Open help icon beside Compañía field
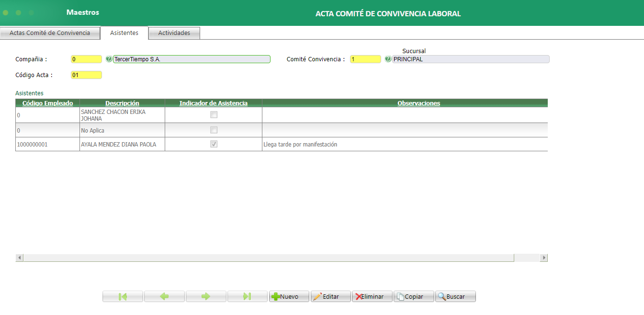 pyautogui.click(x=109, y=59)
